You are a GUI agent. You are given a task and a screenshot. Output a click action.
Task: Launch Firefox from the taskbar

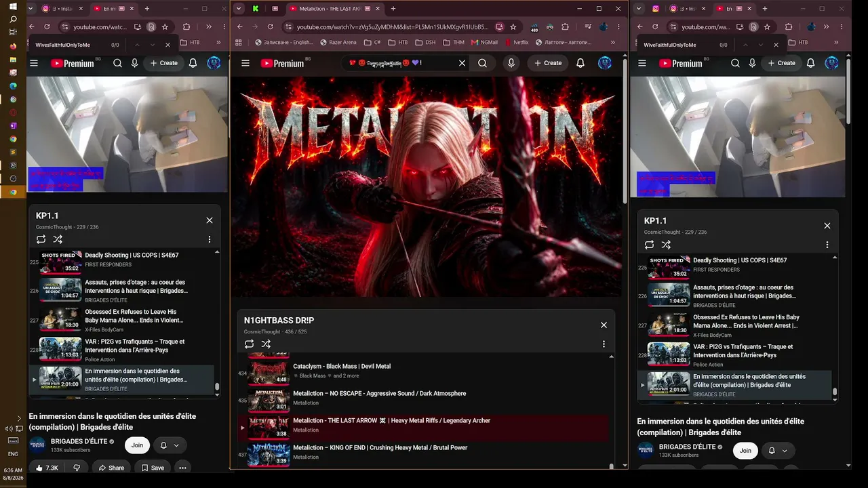pos(12,46)
